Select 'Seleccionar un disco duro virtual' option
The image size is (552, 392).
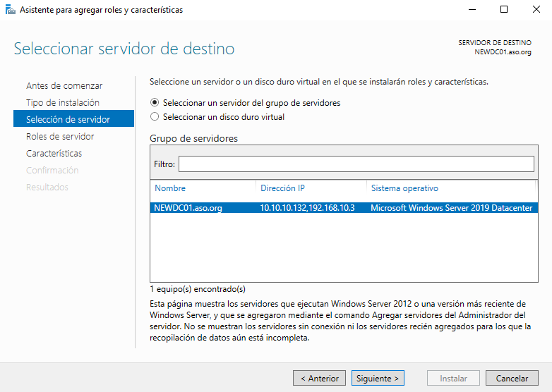pos(155,117)
